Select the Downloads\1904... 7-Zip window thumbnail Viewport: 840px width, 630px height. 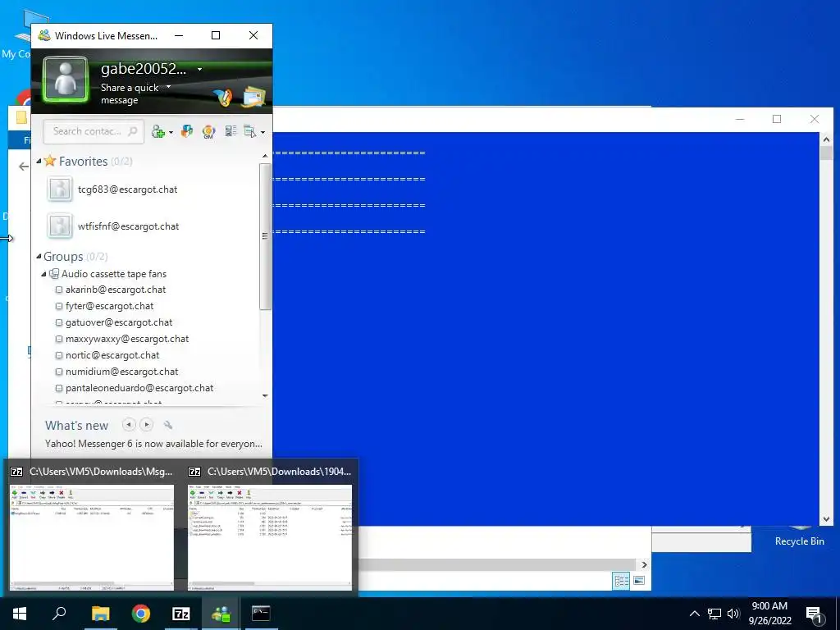(x=270, y=527)
